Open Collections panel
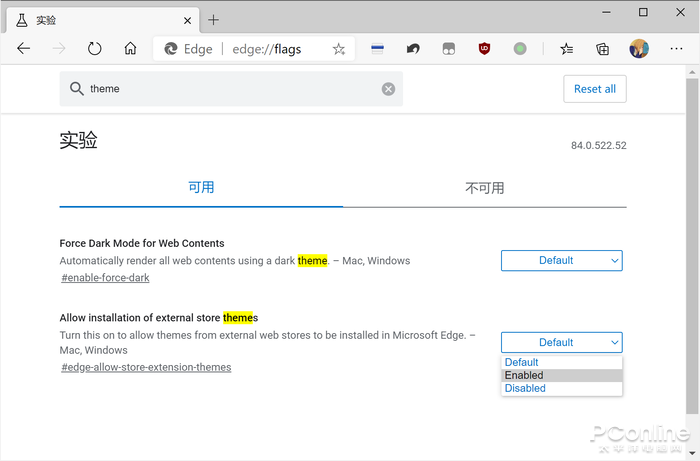The height and width of the screenshot is (461, 700). coord(603,49)
